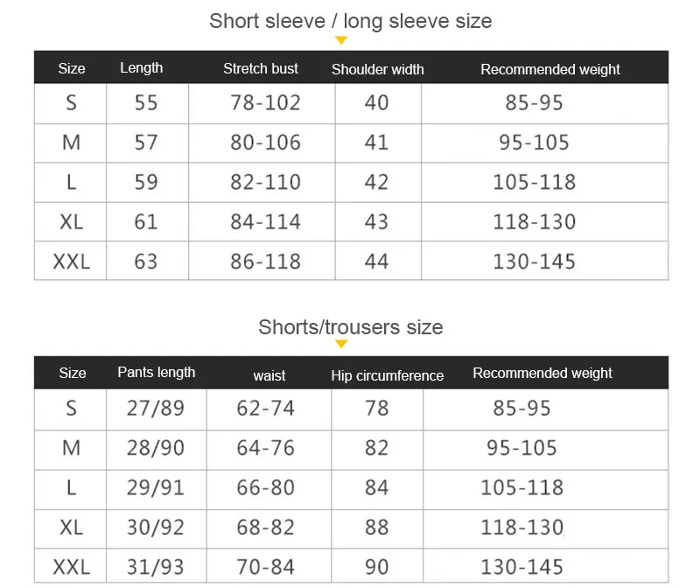Image resolution: width=700 pixels, height=588 pixels.
Task: Select the 86-118 stretch bust cell
Action: point(265,261)
